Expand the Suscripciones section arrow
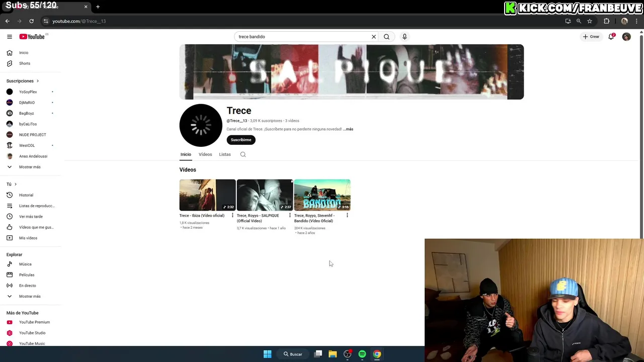The width and height of the screenshot is (644, 362). coord(37,81)
